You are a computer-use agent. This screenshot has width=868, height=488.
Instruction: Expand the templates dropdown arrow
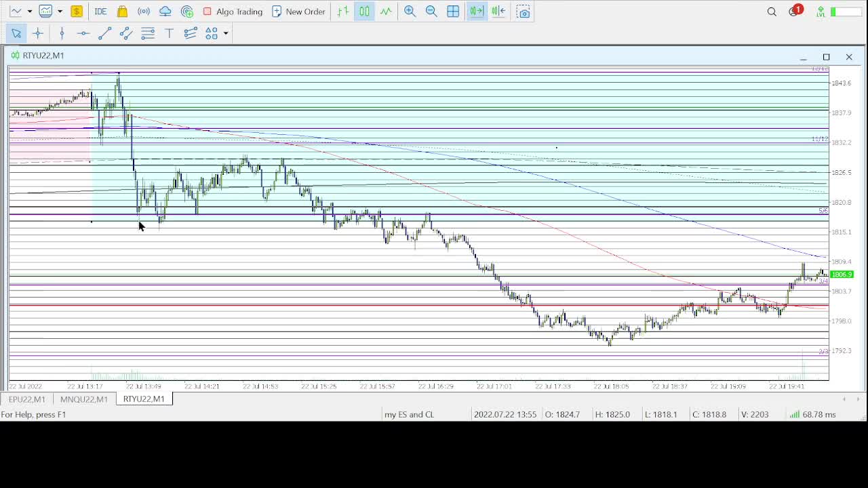(60, 12)
